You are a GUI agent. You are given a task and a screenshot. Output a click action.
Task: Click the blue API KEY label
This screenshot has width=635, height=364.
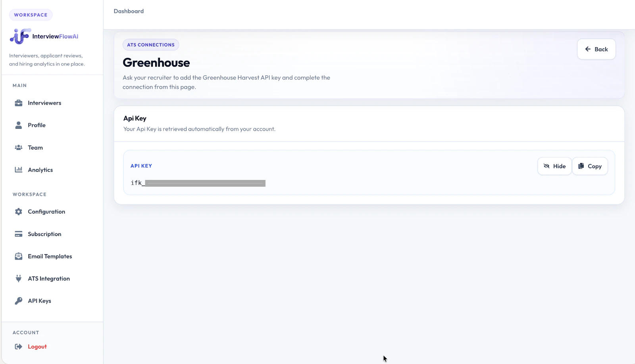[x=141, y=166]
